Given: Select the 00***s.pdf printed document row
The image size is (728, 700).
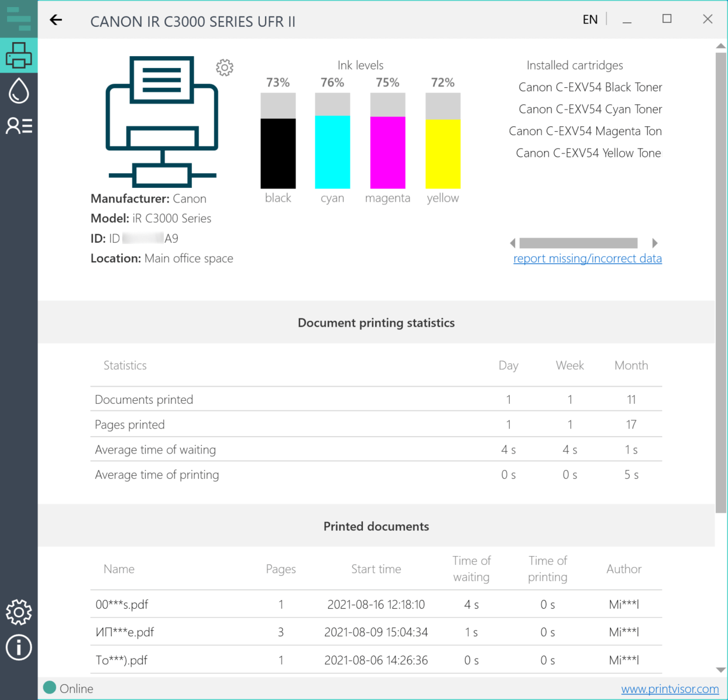Looking at the screenshot, I should click(376, 605).
